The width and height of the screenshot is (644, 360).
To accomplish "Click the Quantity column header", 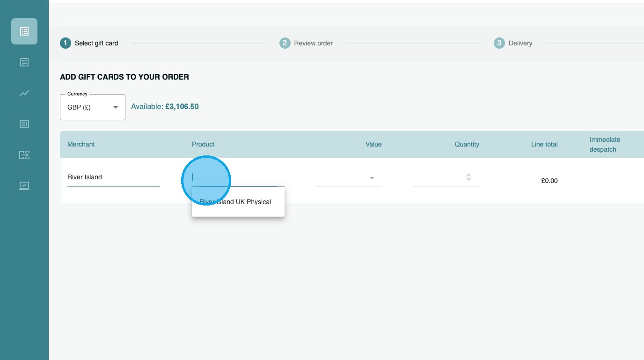I will pyautogui.click(x=467, y=144).
